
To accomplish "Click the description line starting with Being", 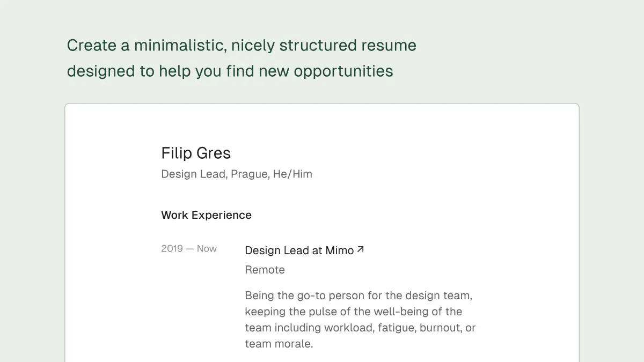I will pyautogui.click(x=358, y=295).
